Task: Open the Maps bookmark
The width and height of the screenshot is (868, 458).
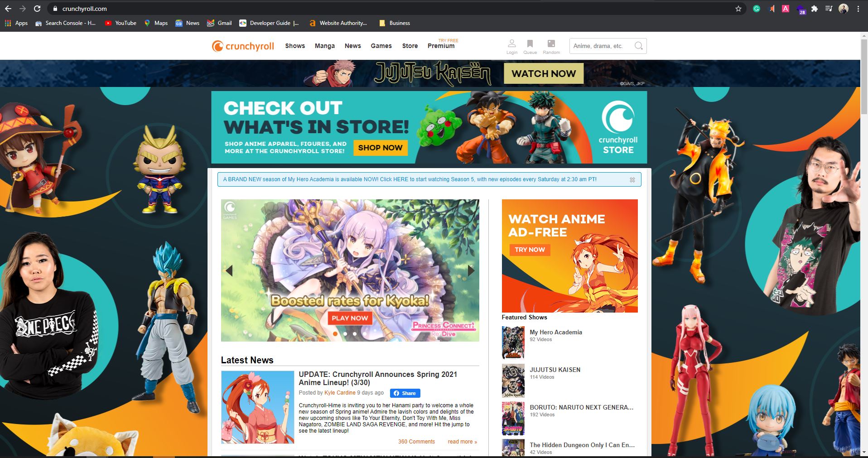Action: [x=156, y=23]
